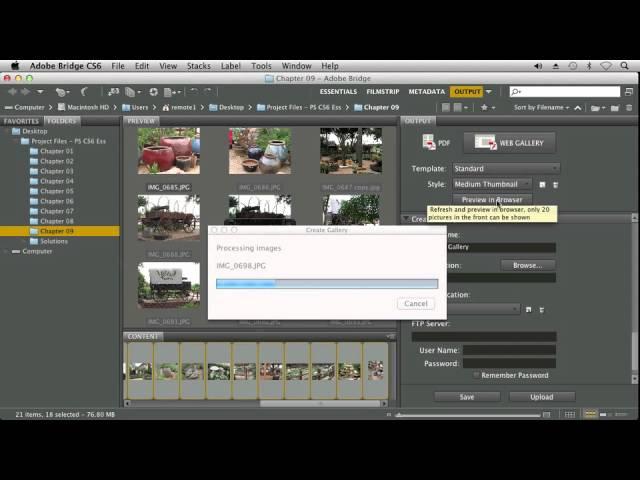Select the Output workspace
640x480 pixels.
coord(467,92)
